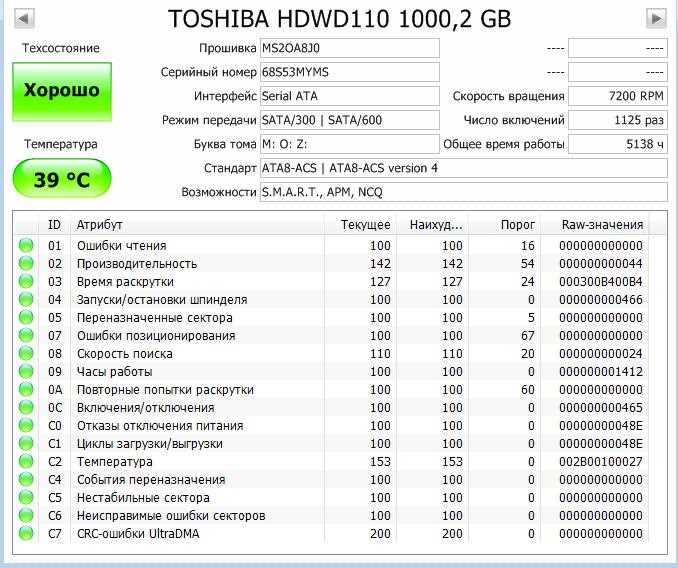Click the Serial ATA interface field
This screenshot has height=568, width=678.
point(349,96)
